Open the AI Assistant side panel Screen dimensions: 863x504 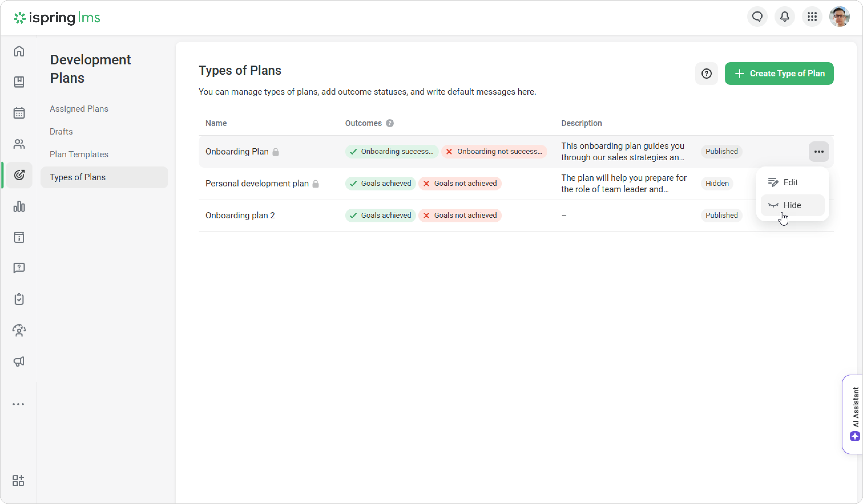[x=855, y=414]
